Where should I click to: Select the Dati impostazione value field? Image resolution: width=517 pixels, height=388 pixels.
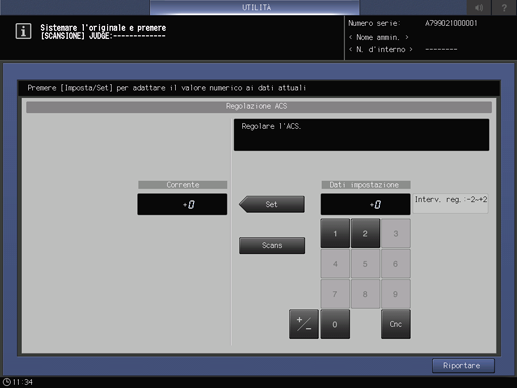coord(365,204)
